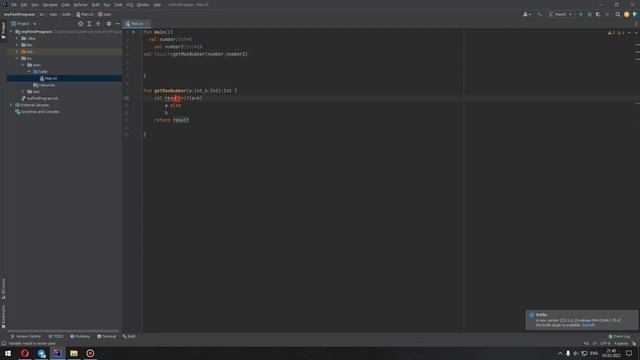Screen dimensions: 640x360
Task: Open File Explorer from taskbar
Action: tap(74, 353)
